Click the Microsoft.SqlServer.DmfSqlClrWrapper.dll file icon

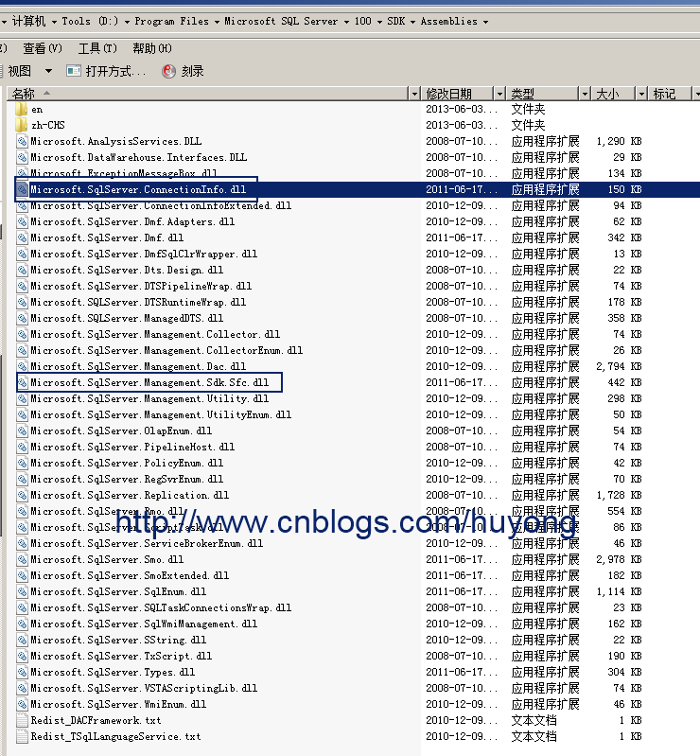(22, 254)
